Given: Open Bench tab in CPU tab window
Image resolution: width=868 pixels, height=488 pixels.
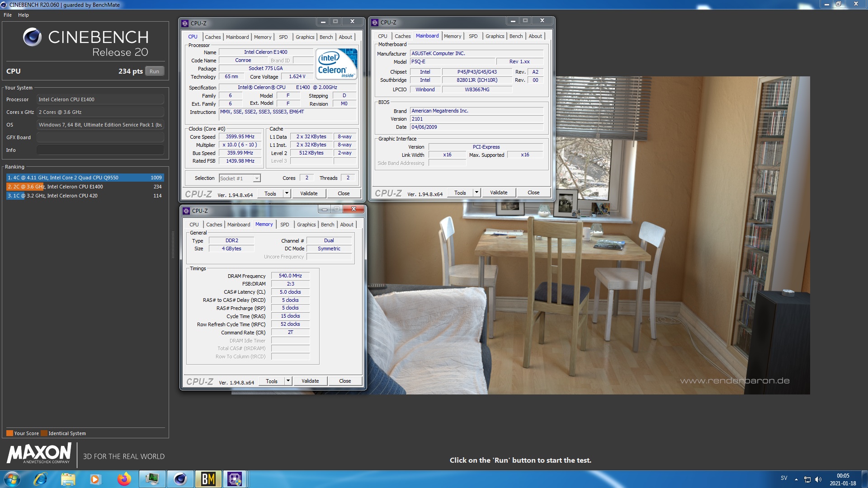Looking at the screenshot, I should 326,37.
